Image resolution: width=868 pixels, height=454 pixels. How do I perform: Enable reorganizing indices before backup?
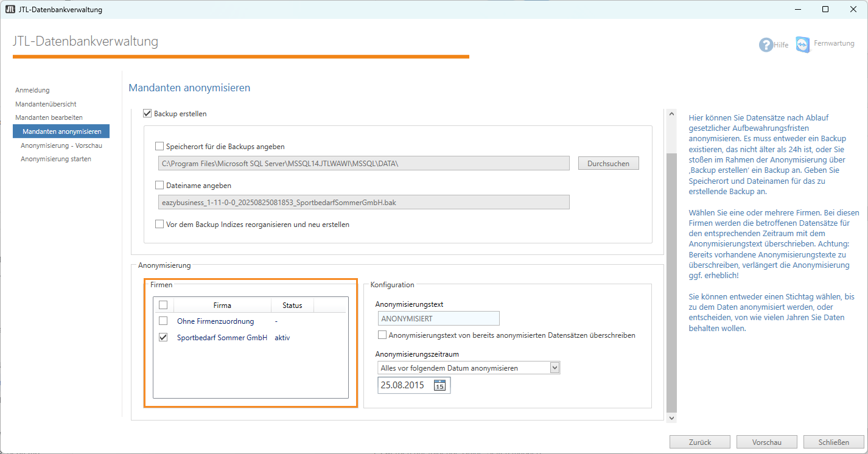[x=159, y=224]
